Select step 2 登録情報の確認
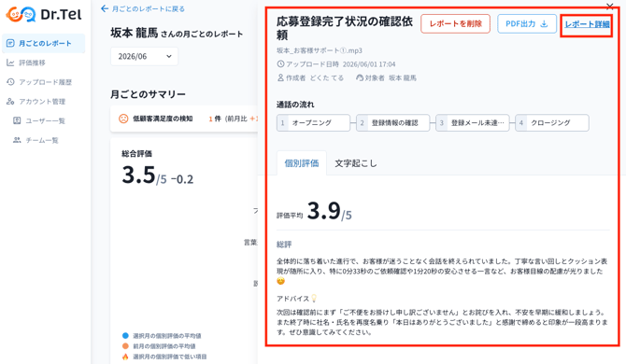The width and height of the screenshot is (626, 364). (x=392, y=123)
